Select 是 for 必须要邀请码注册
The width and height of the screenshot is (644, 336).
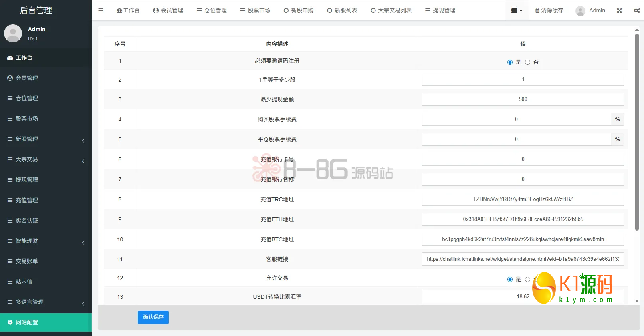click(x=510, y=62)
